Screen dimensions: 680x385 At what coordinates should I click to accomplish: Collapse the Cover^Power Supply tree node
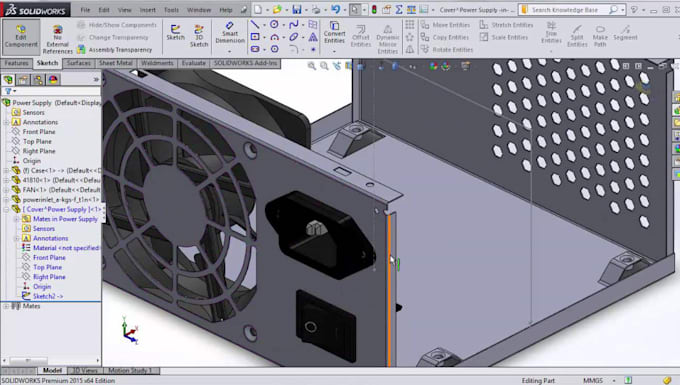click(6, 209)
